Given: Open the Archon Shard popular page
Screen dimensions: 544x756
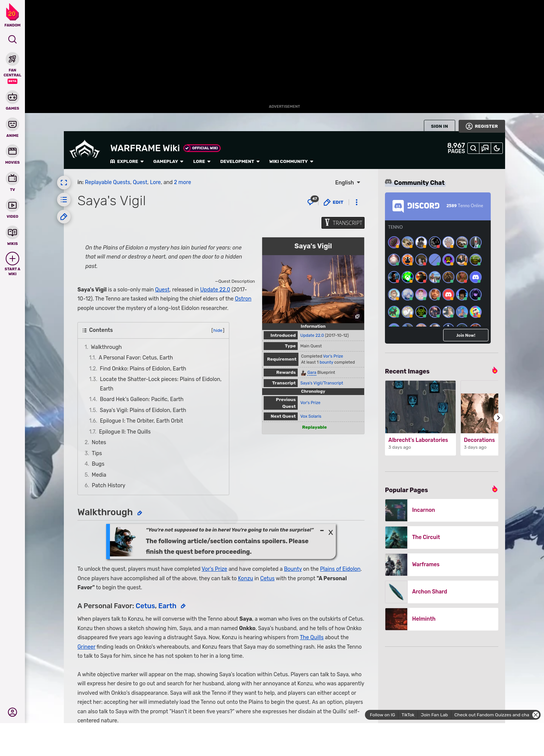Looking at the screenshot, I should coord(442,592).
